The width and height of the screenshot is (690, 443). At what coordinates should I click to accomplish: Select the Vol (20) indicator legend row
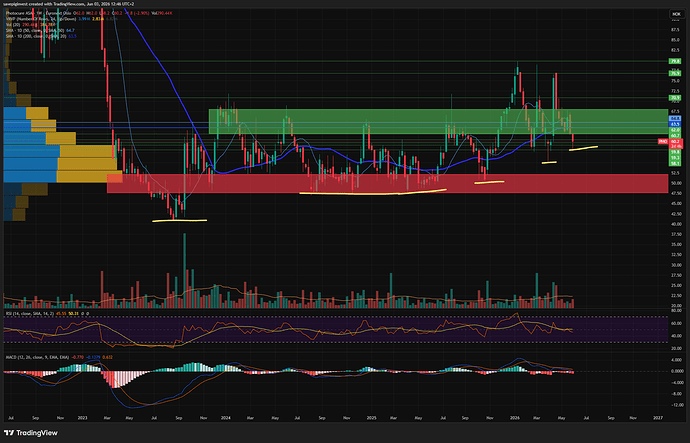click(30, 25)
